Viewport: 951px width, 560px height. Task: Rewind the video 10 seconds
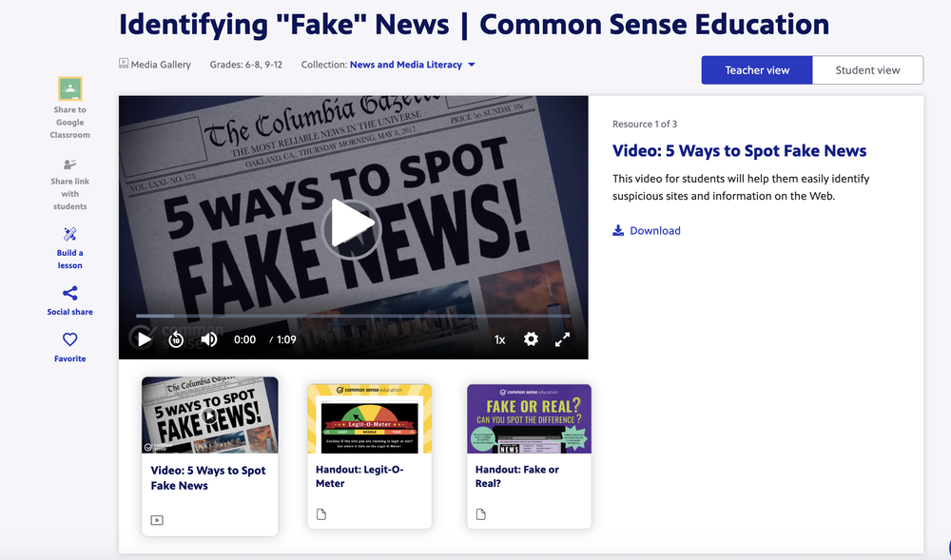tap(176, 339)
